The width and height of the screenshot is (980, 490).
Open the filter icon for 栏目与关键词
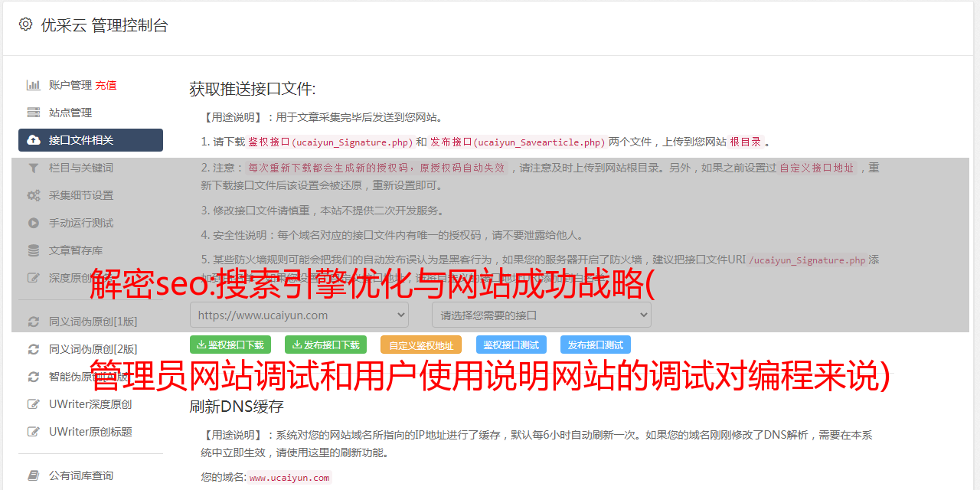tap(34, 168)
